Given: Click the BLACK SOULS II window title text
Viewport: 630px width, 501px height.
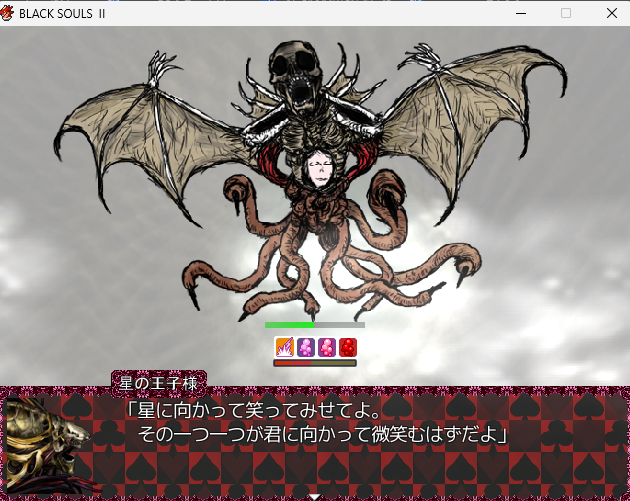Looking at the screenshot, I should tap(62, 14).
